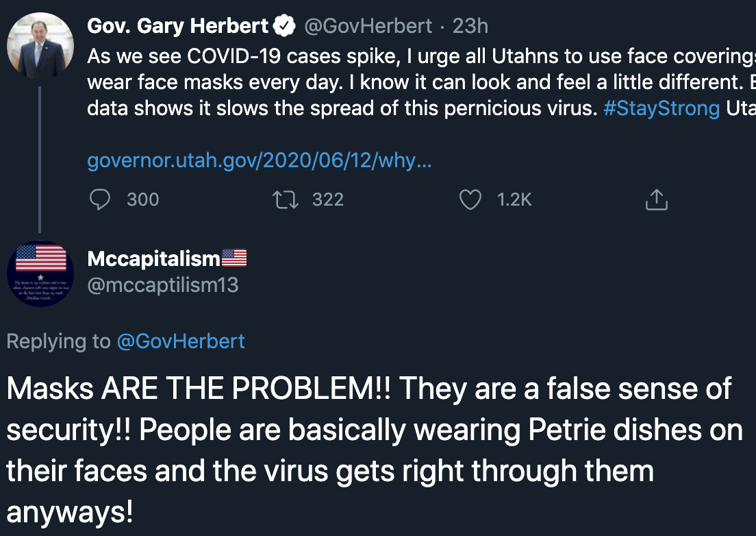Open the 23h tweet timestamp

pyautogui.click(x=470, y=27)
